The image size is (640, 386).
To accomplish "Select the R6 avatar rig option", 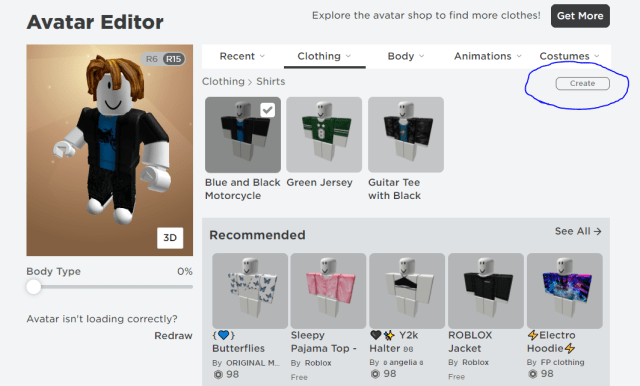I will click(152, 59).
